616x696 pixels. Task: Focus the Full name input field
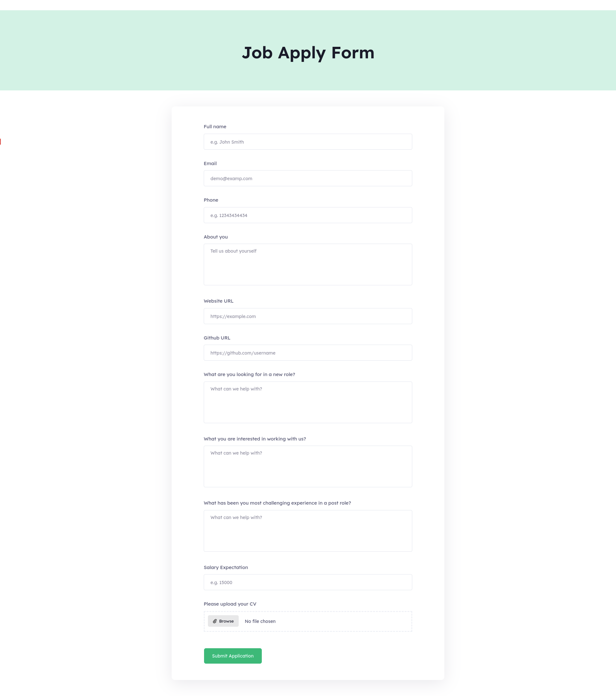coord(308,142)
